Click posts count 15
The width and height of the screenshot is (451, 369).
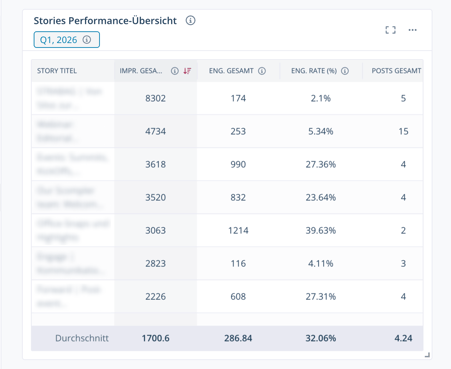coord(403,131)
